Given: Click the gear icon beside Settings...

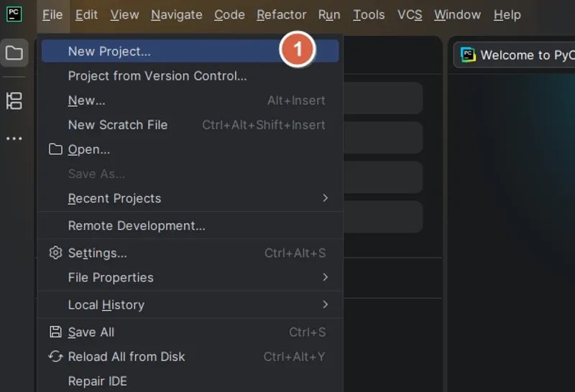Looking at the screenshot, I should click(55, 253).
